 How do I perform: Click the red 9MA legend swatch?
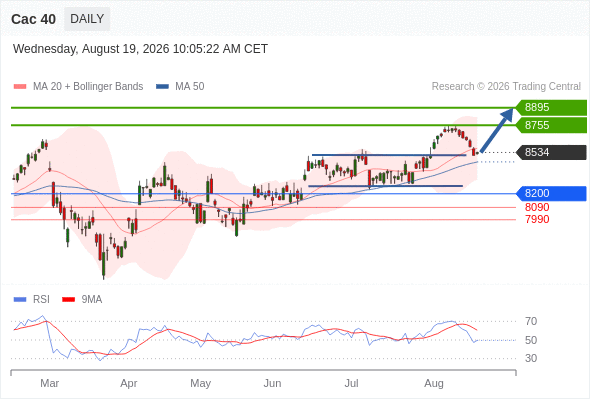[68, 300]
